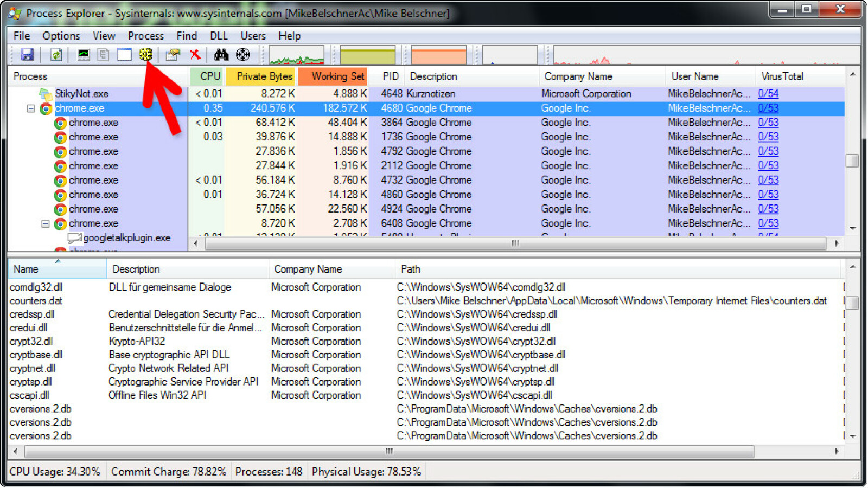Click the clipboard copy toolbar icon
Viewport: 868px width, 488px height.
103,54
